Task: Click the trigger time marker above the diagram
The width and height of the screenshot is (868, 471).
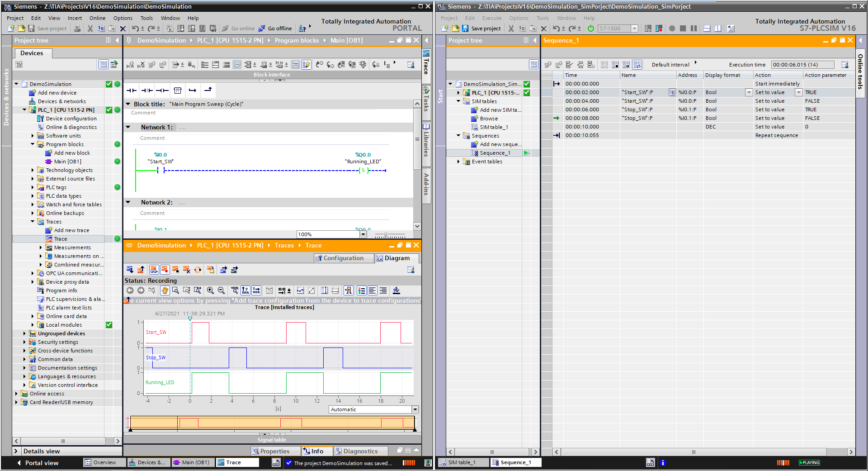Action: tap(190, 319)
